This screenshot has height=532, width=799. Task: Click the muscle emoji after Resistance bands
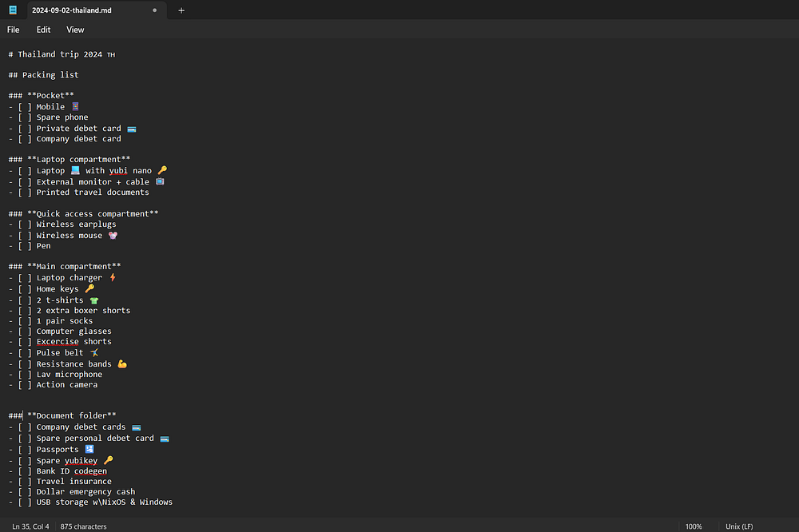(x=122, y=363)
